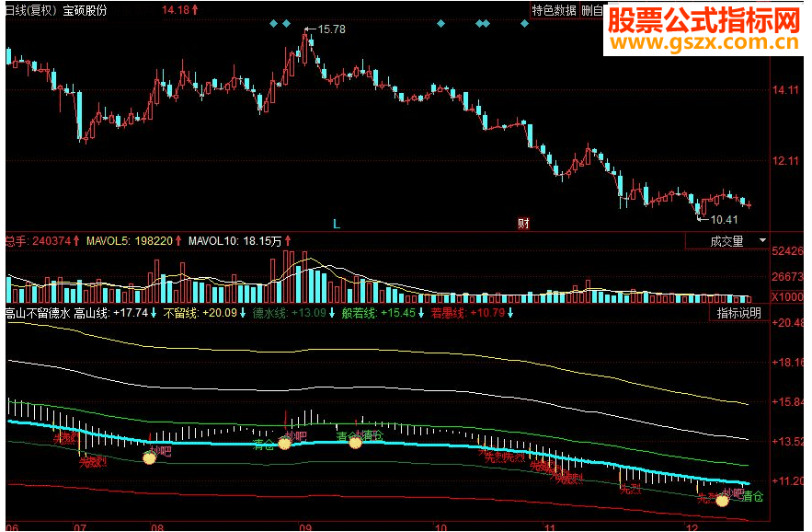Click the 高山不留德水 indicator name
Screen dimensions: 812x532
[x=38, y=313]
